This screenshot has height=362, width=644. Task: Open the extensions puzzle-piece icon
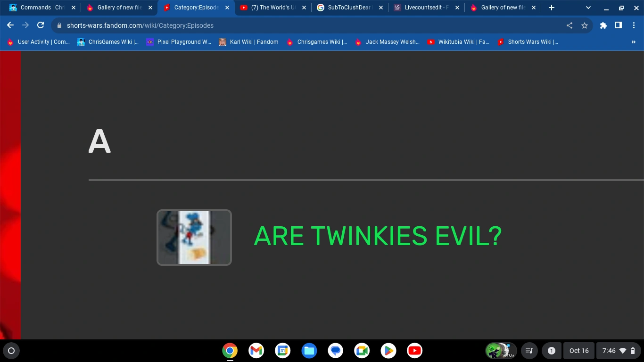click(x=603, y=26)
